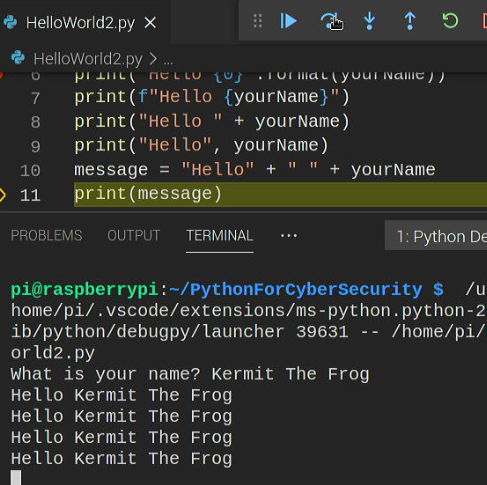Switch to the PROBLEMS tab
Screen dimensions: 487x485
point(46,236)
